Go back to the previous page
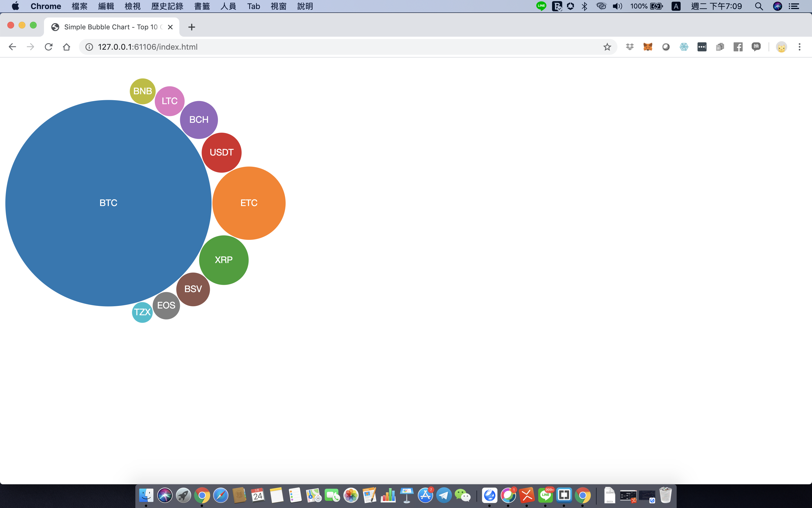Image resolution: width=812 pixels, height=508 pixels. [x=12, y=47]
